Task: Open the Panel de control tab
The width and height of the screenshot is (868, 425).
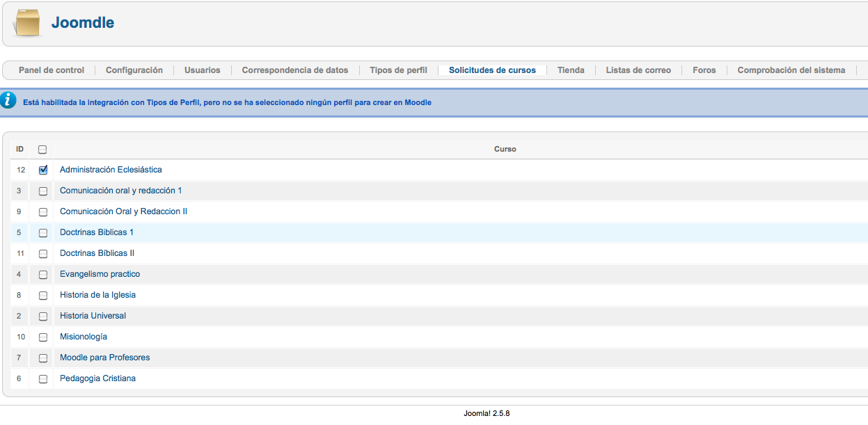Action: tap(52, 70)
